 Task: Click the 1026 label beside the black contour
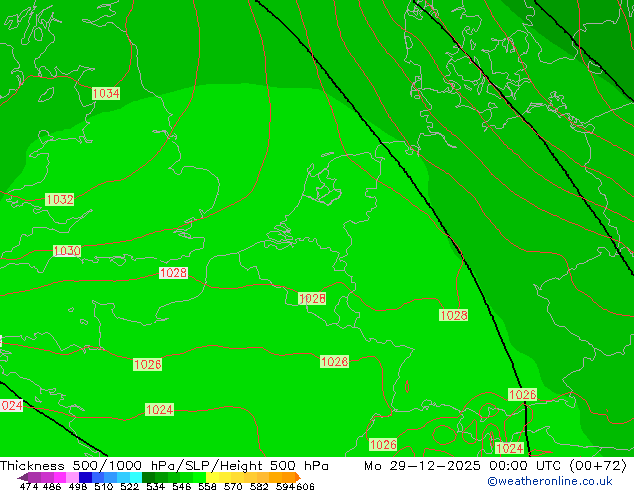[522, 394]
